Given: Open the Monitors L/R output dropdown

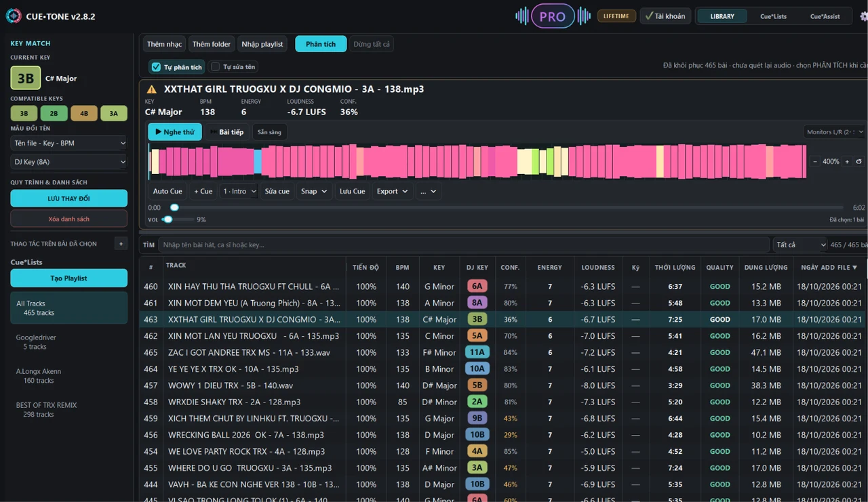Looking at the screenshot, I should [x=834, y=132].
